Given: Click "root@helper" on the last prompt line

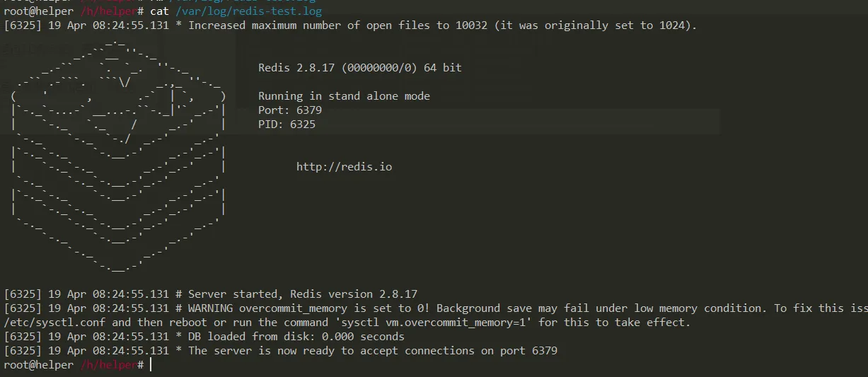Looking at the screenshot, I should tap(38, 365).
